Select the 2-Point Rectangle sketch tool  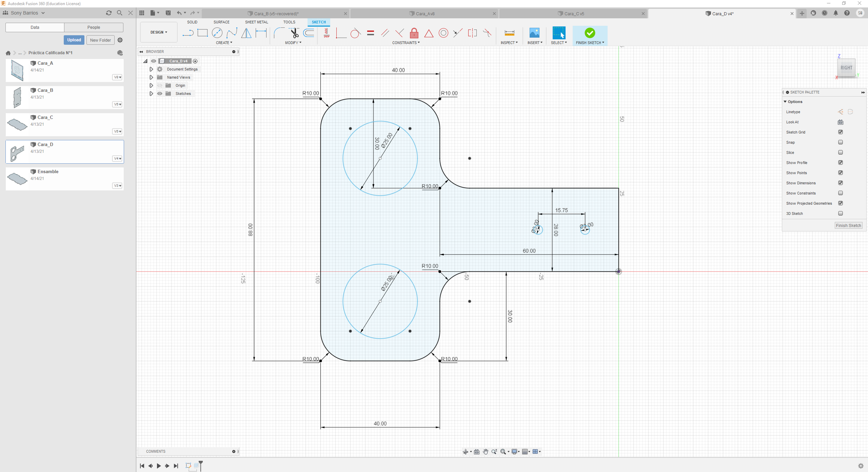click(x=203, y=33)
